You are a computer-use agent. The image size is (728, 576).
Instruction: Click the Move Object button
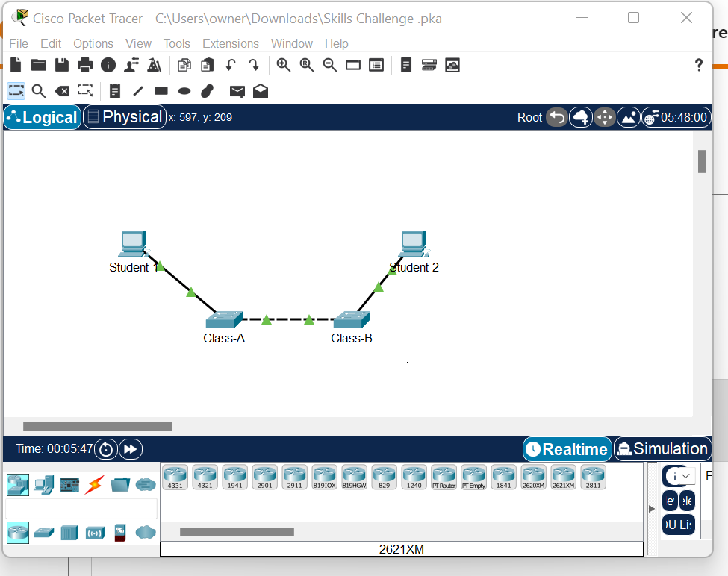pyautogui.click(x=605, y=117)
